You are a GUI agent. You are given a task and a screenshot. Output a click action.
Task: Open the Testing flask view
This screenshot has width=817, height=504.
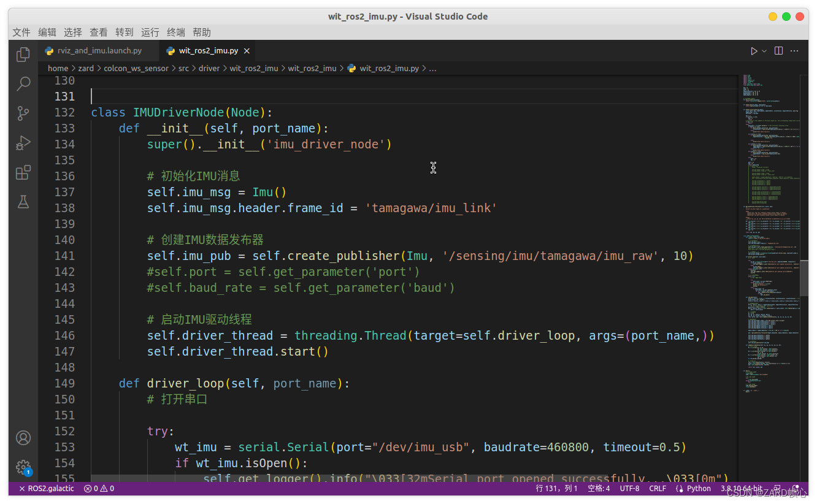point(23,202)
